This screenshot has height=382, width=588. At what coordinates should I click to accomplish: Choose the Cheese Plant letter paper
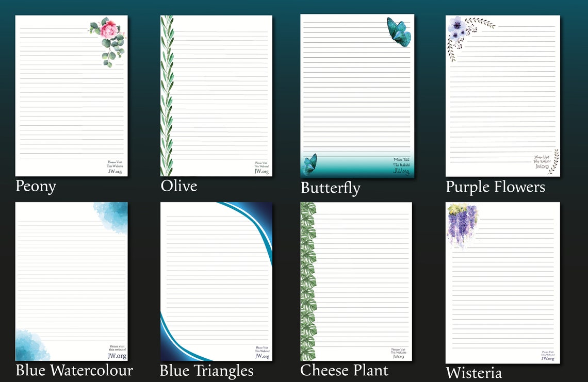coord(356,281)
